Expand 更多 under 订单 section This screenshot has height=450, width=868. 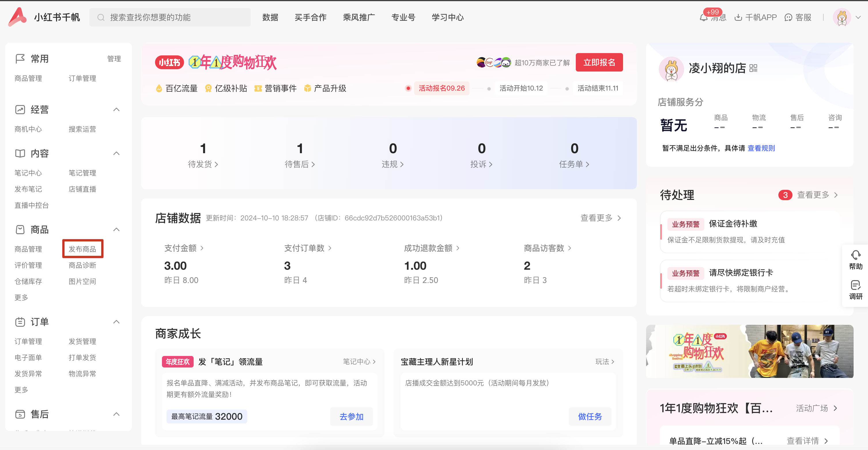(x=21, y=390)
